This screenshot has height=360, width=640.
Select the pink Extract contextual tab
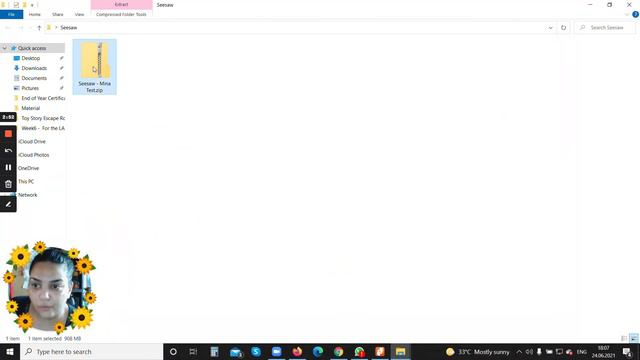[x=121, y=4]
